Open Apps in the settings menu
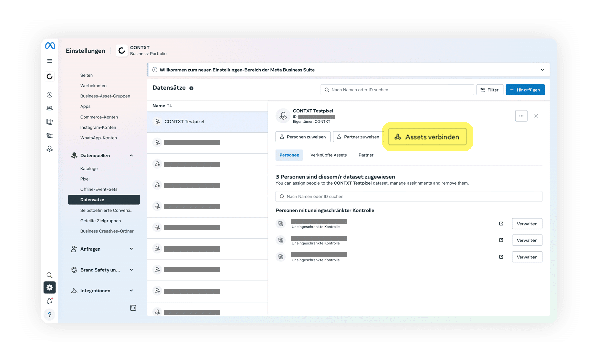Viewport: 598px width, 364px height. [85, 106]
